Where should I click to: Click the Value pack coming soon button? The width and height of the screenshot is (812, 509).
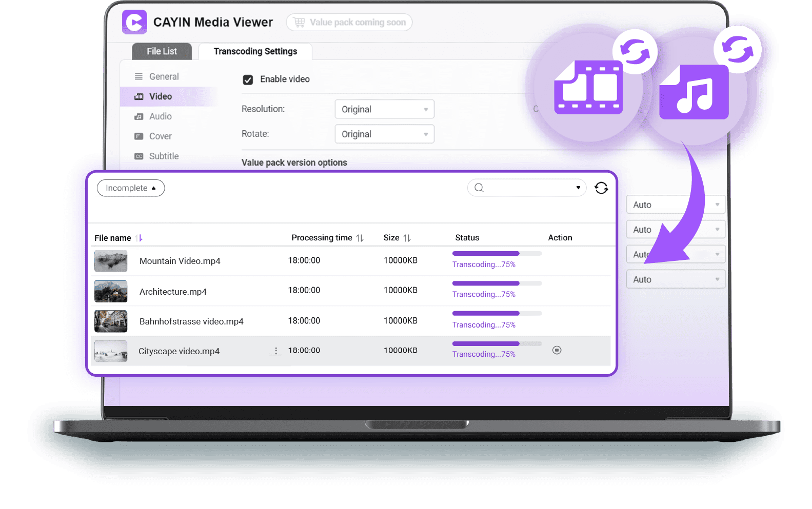tap(349, 22)
